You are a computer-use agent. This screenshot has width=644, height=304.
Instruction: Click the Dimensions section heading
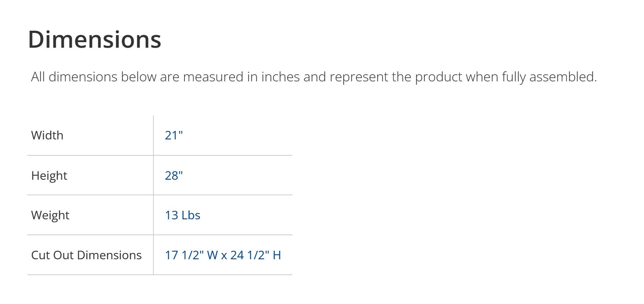[x=95, y=40]
